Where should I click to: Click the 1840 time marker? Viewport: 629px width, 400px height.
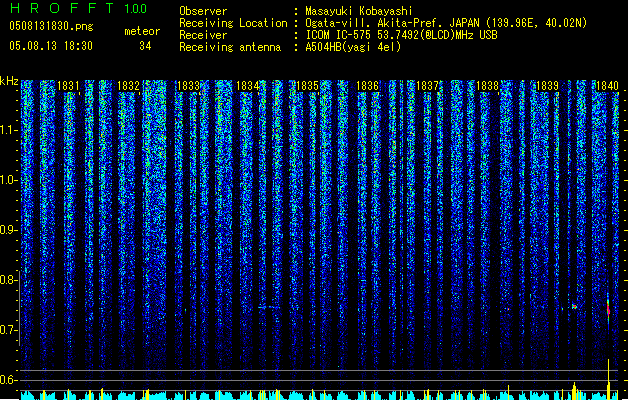pyautogui.click(x=607, y=86)
